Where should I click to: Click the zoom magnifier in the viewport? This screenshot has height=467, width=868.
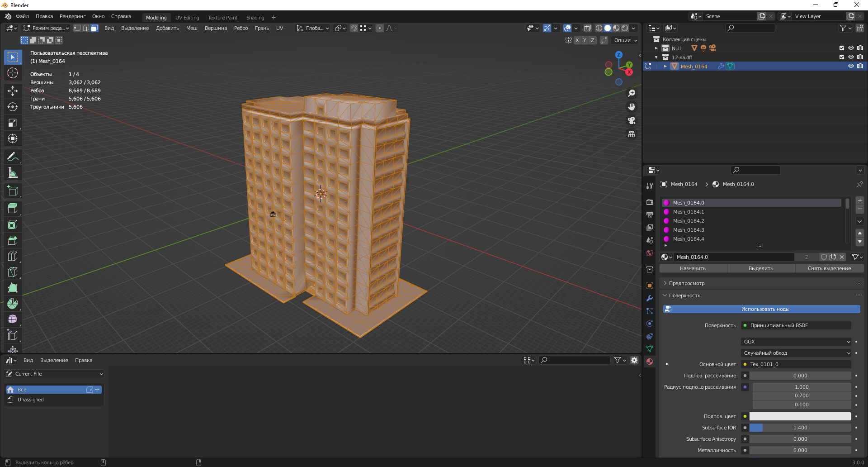[632, 93]
